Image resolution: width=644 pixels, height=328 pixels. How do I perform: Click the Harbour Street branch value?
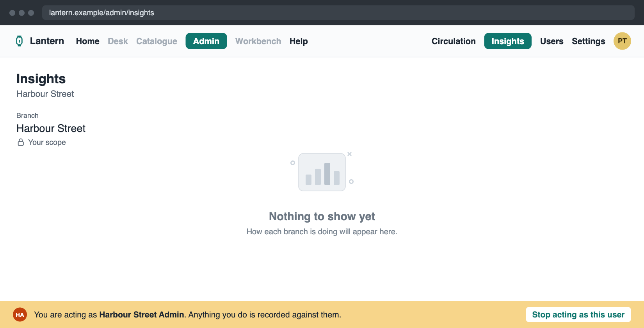click(51, 128)
